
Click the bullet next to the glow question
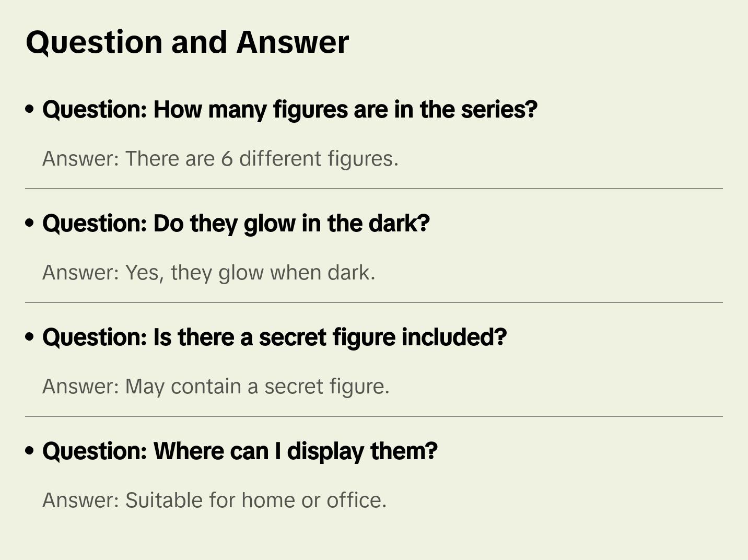coord(30,224)
